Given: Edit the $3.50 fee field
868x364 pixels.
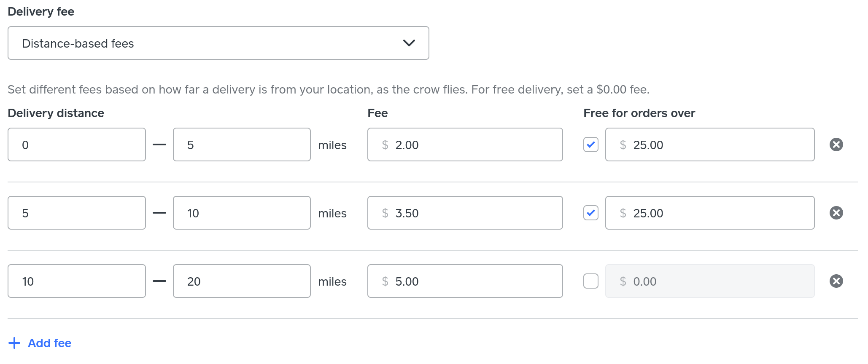Looking at the screenshot, I should [x=465, y=213].
